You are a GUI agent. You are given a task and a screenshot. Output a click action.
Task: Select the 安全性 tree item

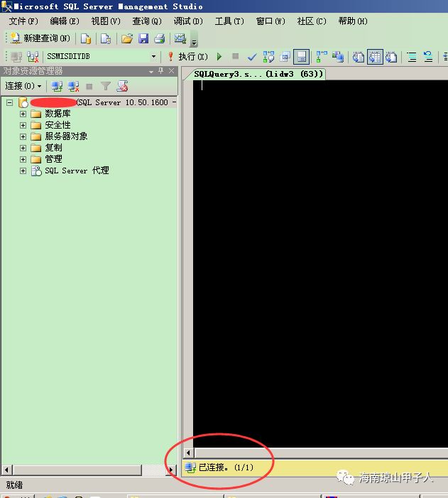[58, 125]
